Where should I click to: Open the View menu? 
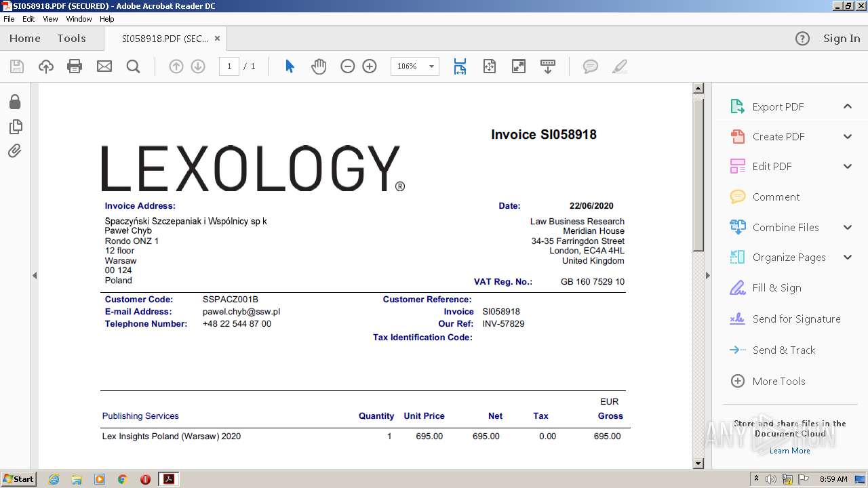[50, 19]
